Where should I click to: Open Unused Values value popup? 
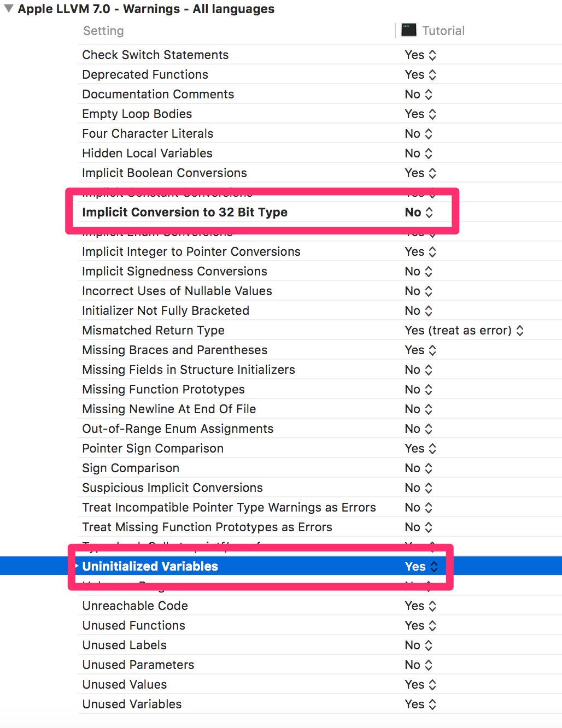coord(420,684)
